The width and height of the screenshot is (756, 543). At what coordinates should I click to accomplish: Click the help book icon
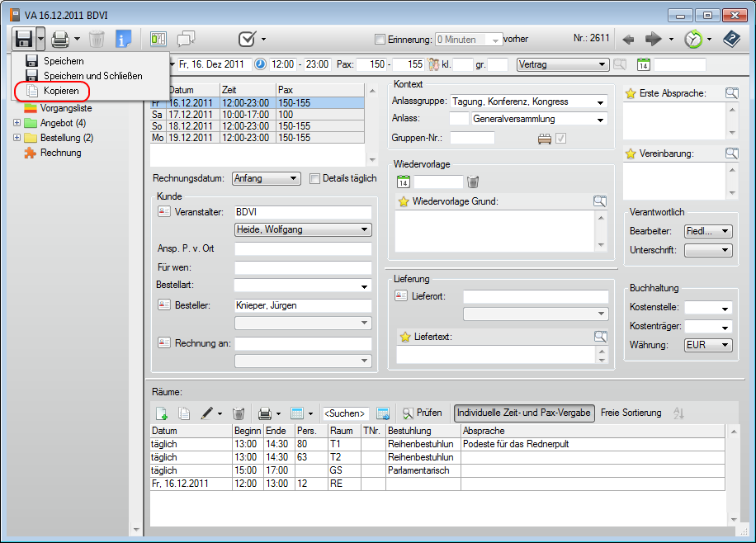pos(731,39)
